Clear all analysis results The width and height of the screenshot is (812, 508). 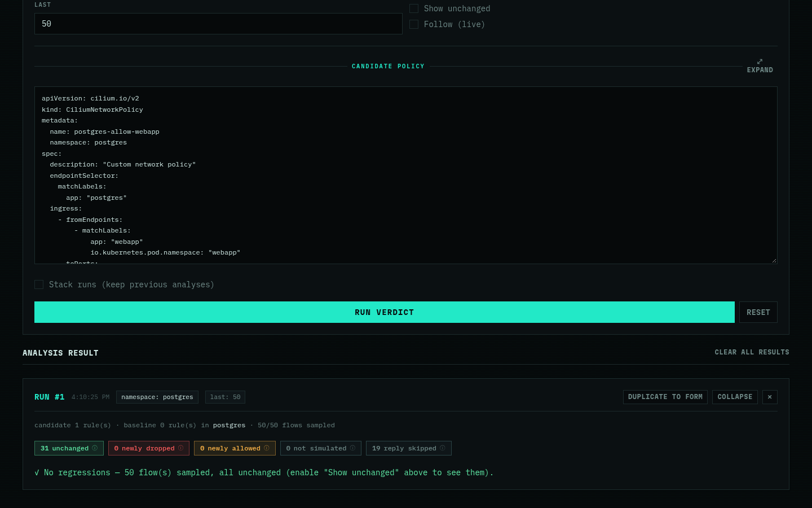[752, 352]
